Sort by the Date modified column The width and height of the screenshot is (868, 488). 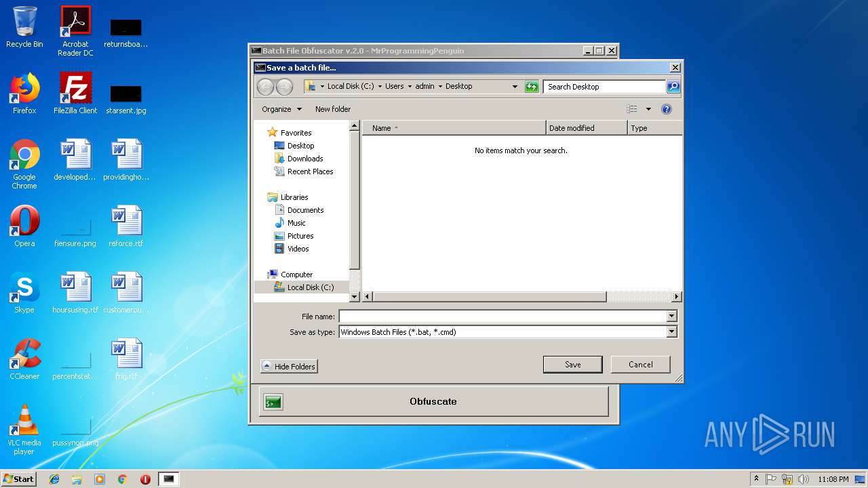click(587, 128)
